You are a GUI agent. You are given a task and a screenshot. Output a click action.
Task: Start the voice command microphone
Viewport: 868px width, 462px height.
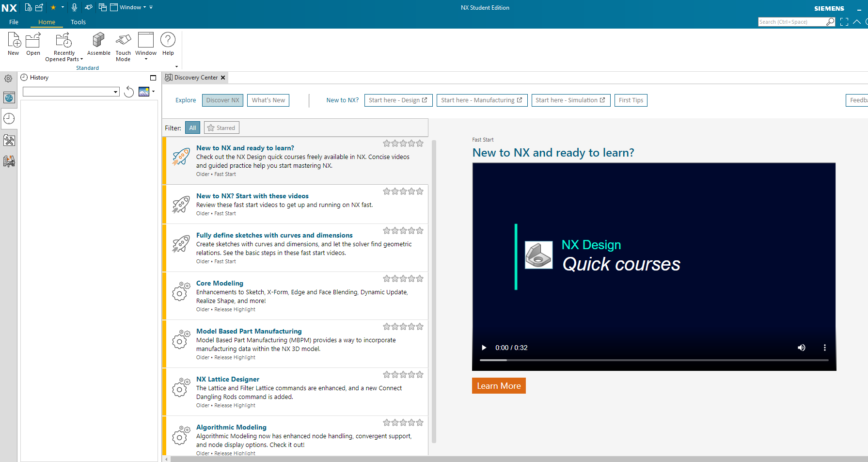pos(74,7)
